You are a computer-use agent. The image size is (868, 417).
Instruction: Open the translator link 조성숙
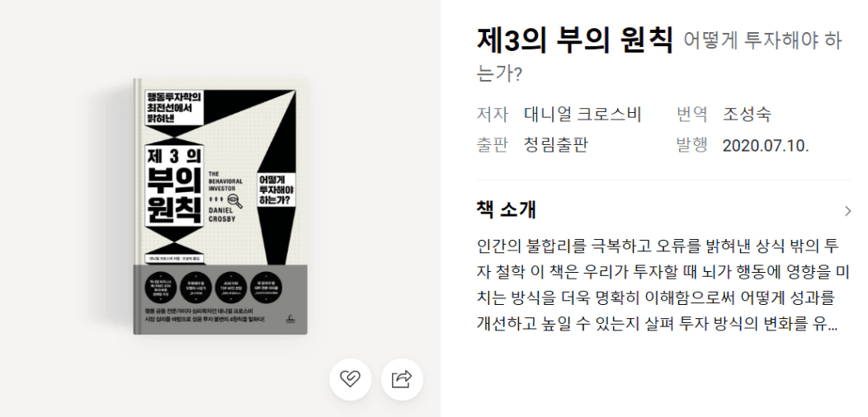(x=746, y=114)
